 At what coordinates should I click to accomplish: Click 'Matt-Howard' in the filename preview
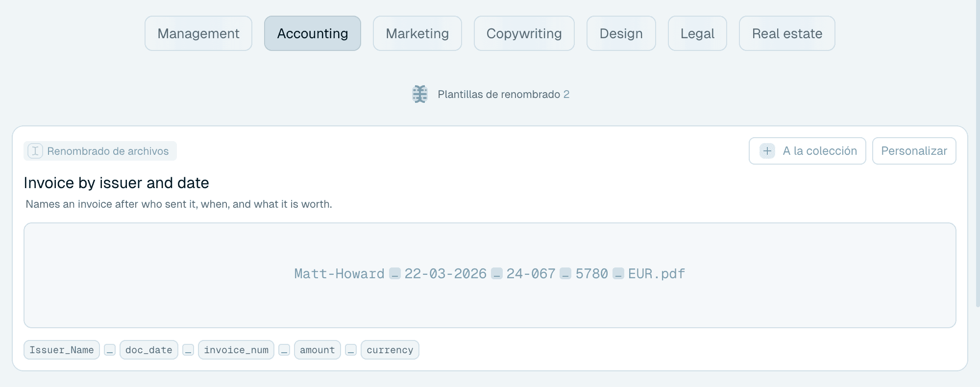pyautogui.click(x=339, y=273)
